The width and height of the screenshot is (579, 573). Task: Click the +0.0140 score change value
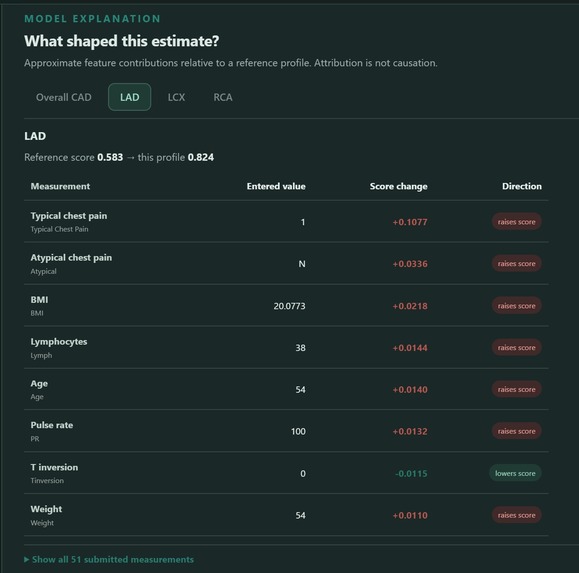point(410,390)
